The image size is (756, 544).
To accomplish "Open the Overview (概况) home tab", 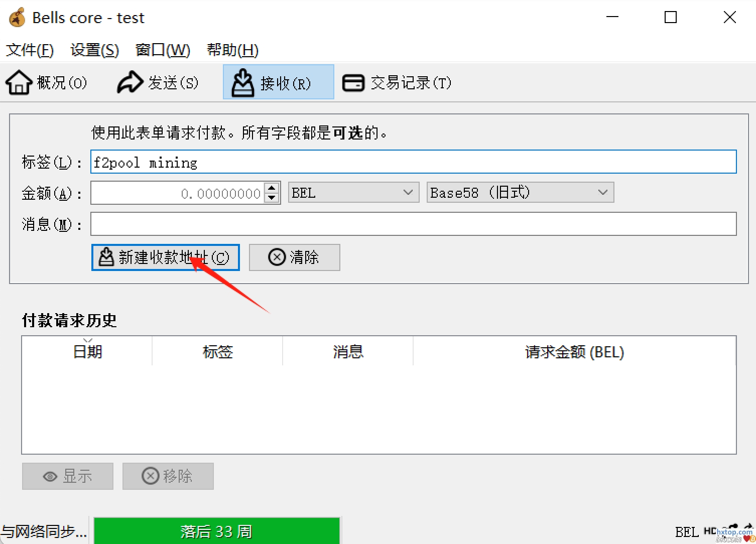I will (46, 82).
